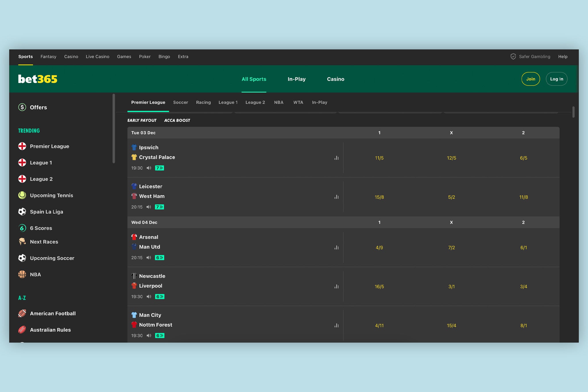588x392 pixels.
Task: Open additional markets for Man City vs Nottm Forest
Action: pyautogui.click(x=160, y=335)
